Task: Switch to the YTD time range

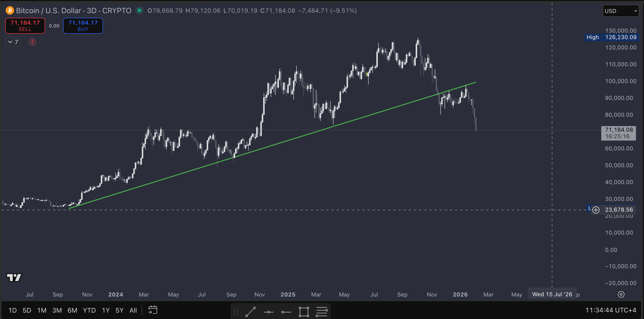Action: click(89, 310)
